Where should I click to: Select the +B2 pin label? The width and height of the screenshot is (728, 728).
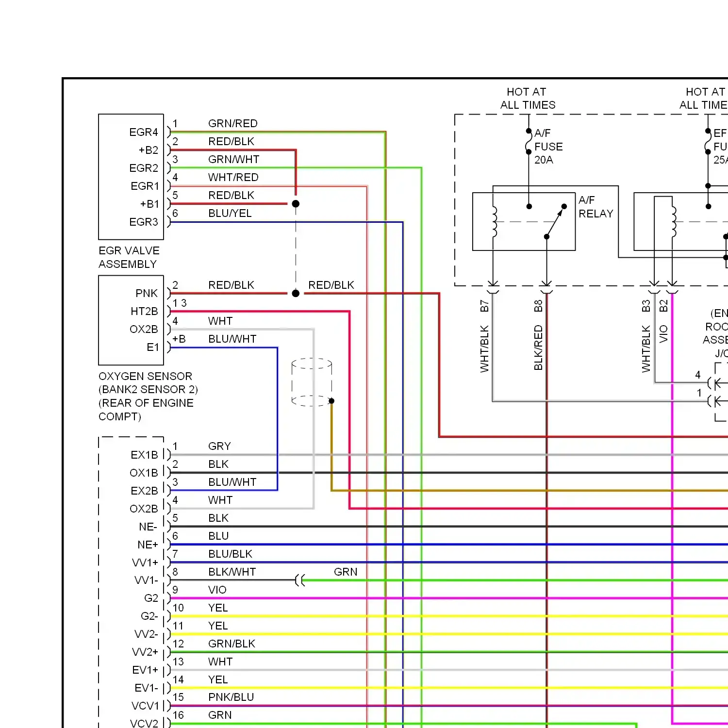tap(149, 150)
